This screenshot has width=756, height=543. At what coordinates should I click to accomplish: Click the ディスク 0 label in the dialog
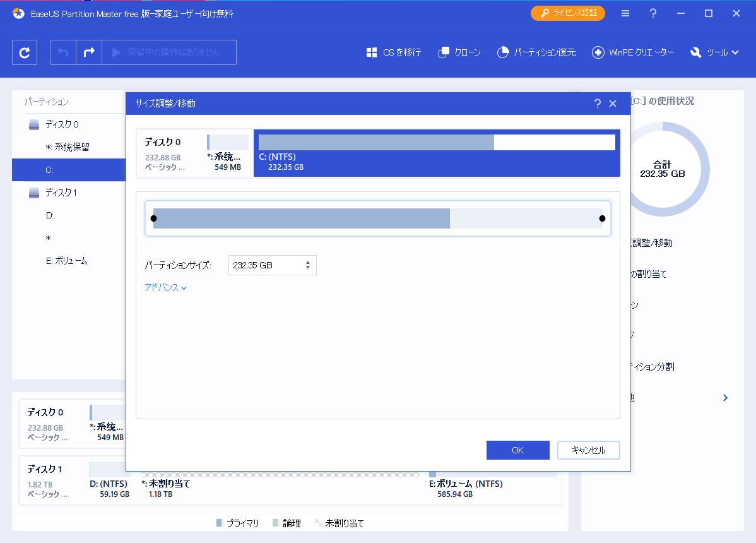(163, 142)
